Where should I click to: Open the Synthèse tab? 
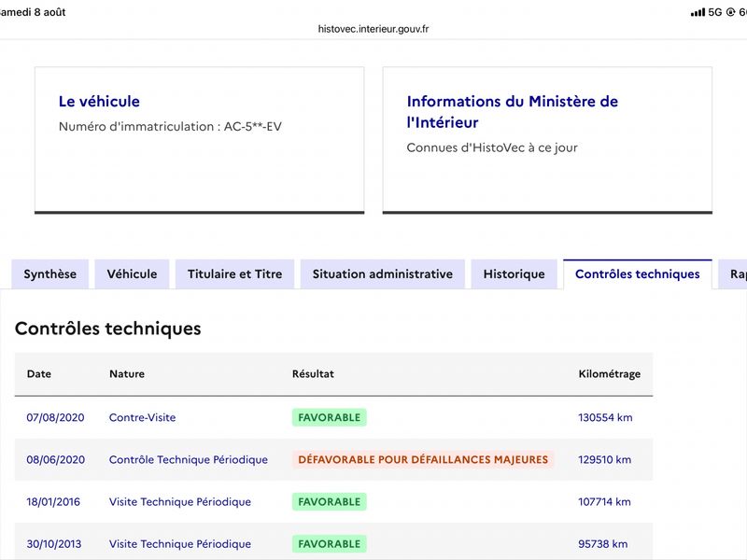click(50, 274)
